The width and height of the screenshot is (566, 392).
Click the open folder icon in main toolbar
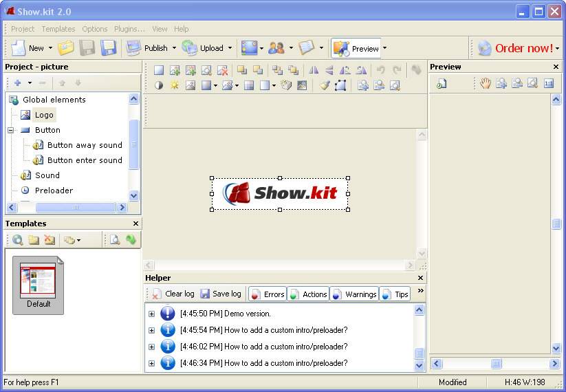pos(66,48)
